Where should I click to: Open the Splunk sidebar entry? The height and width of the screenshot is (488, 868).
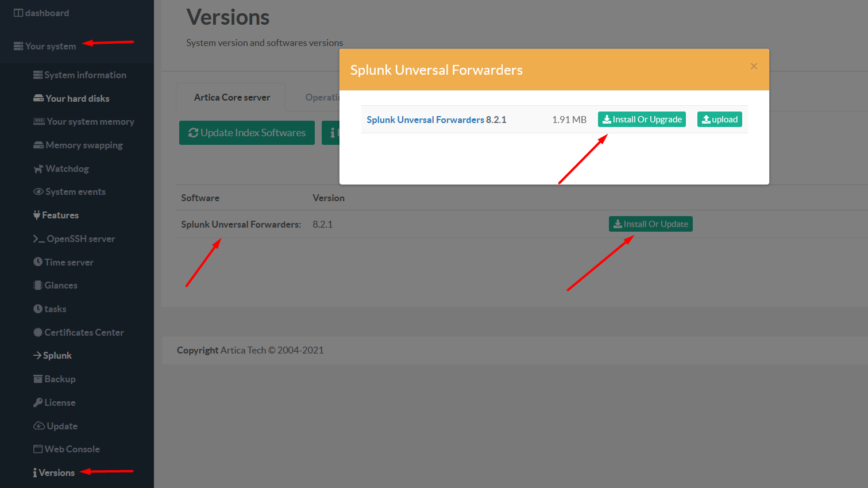tap(57, 356)
